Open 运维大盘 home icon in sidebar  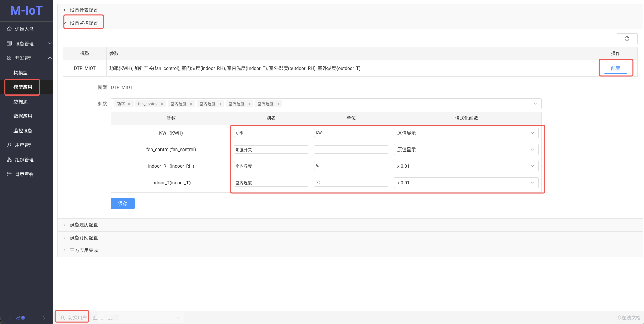[x=9, y=29]
